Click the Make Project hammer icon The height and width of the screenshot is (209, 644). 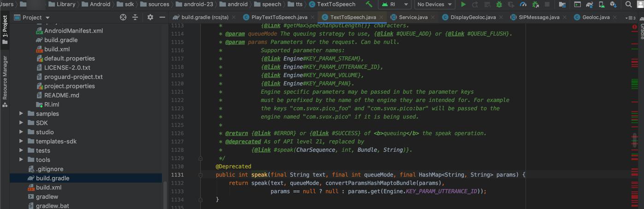tap(369, 4)
